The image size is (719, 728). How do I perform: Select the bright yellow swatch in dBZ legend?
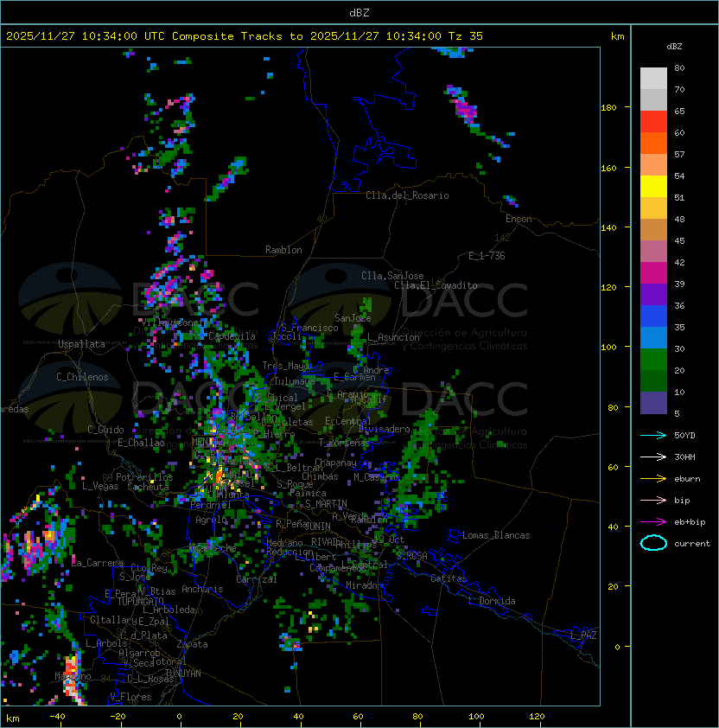tap(653, 186)
